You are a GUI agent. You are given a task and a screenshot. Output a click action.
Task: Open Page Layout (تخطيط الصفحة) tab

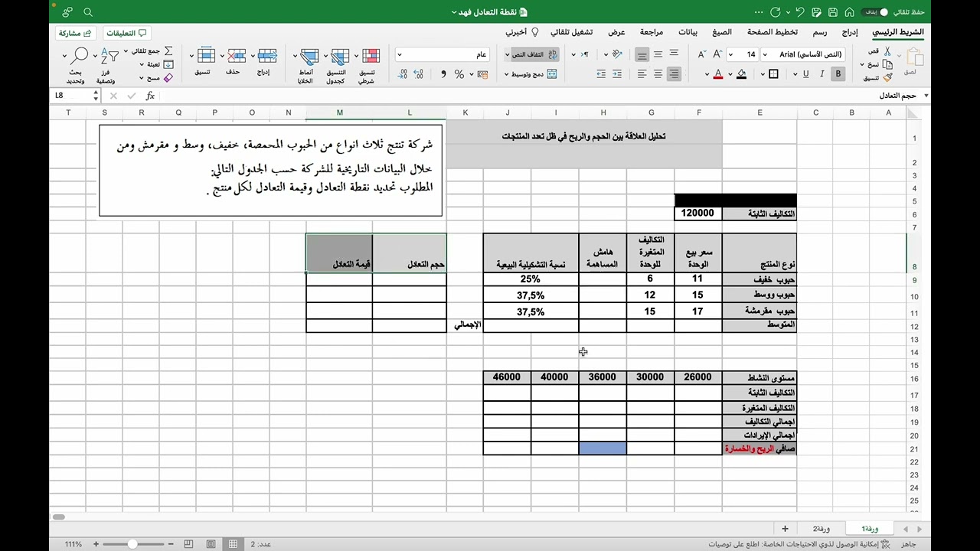tap(773, 32)
